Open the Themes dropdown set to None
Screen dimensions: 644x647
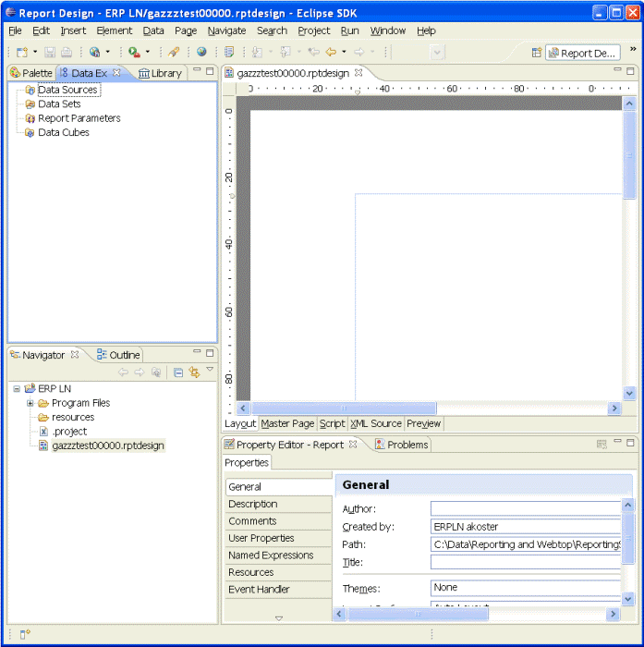pos(526,588)
